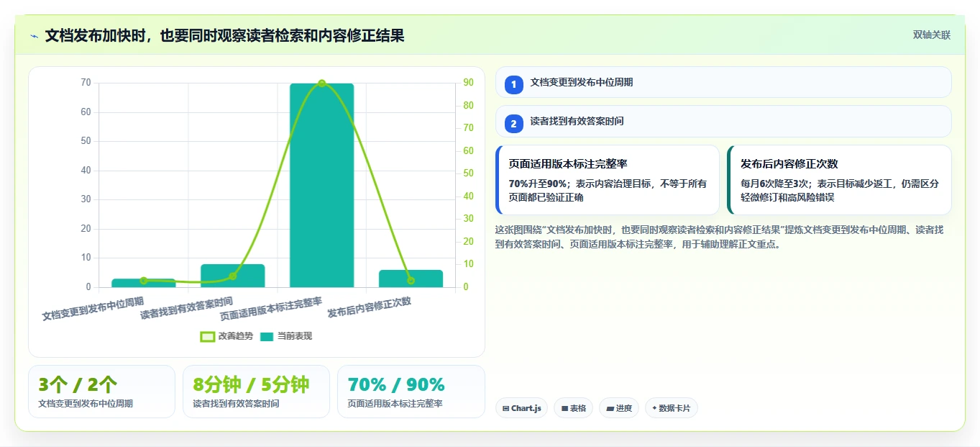Click the trend point above 发布后内容修正次数 bar
The width and height of the screenshot is (980, 447).
coord(411,281)
